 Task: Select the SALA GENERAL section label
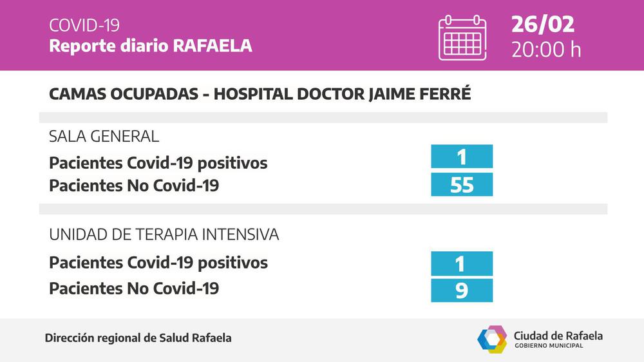click(104, 137)
